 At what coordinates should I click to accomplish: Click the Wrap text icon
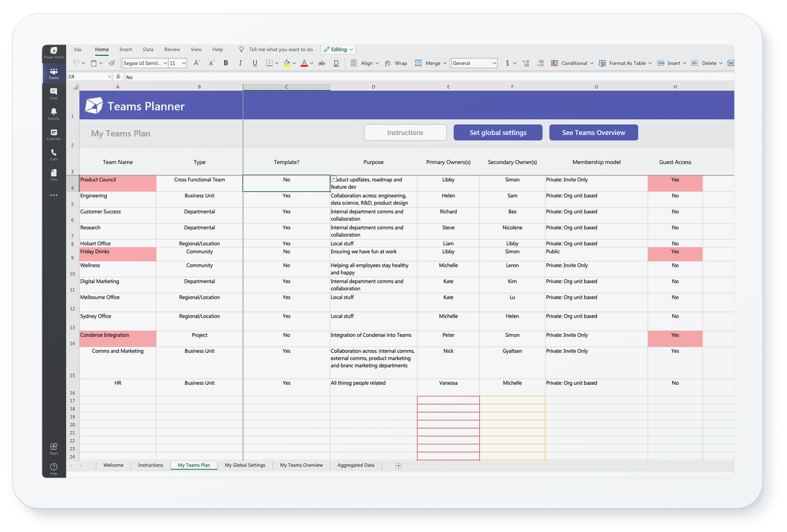click(x=388, y=63)
